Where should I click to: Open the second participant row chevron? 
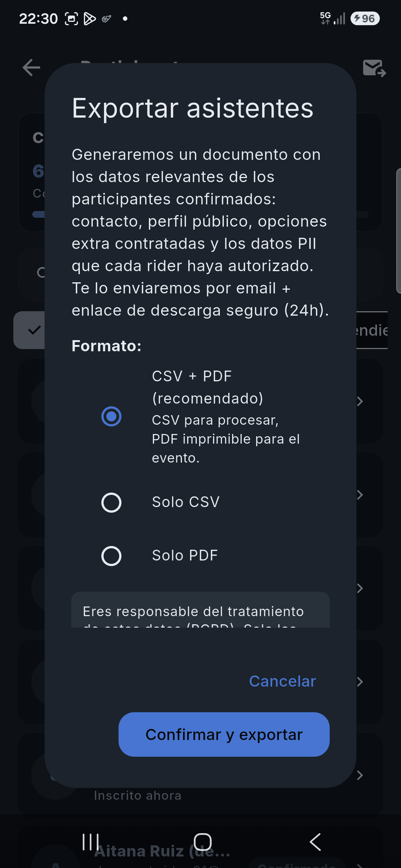pos(359,495)
